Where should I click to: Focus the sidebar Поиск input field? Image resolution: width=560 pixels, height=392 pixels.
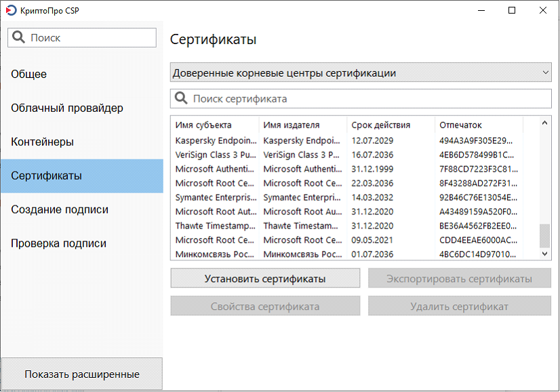click(x=82, y=37)
